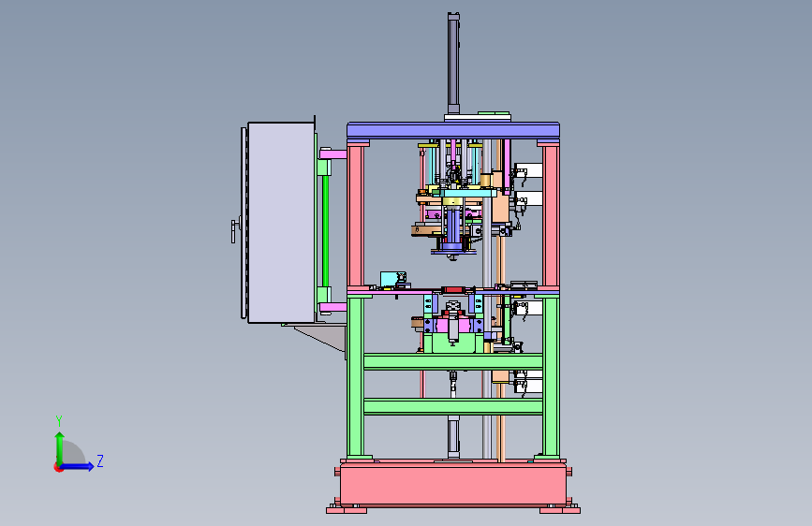Select the tall vertical cylinder above the top plate
The height and width of the screenshot is (526, 812).
[x=453, y=63]
